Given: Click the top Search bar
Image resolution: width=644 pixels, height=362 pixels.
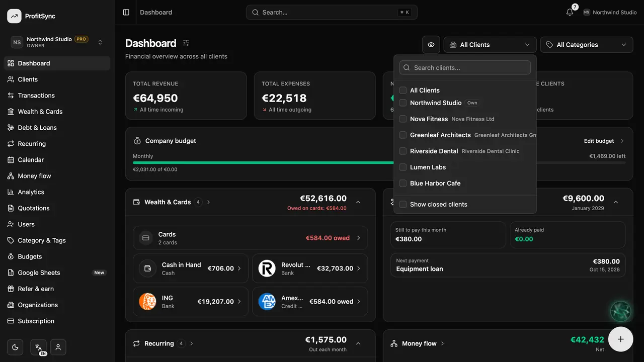Looking at the screenshot, I should (x=332, y=12).
